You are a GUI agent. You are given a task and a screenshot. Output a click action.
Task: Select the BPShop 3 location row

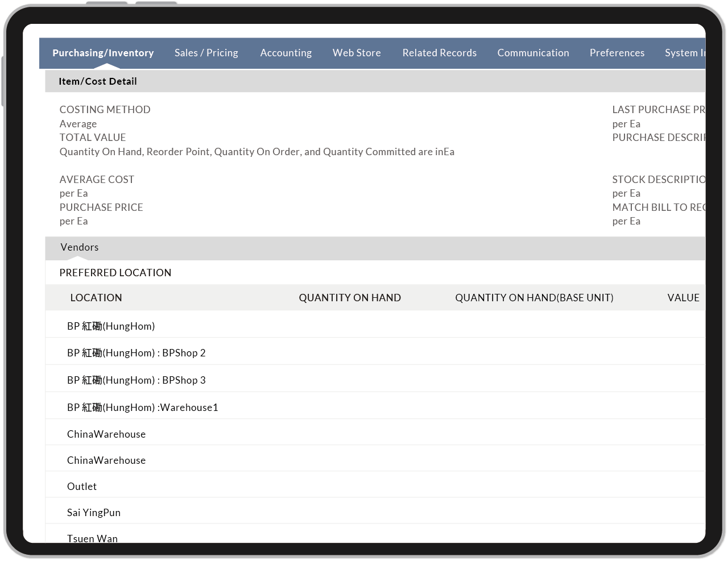[136, 380]
